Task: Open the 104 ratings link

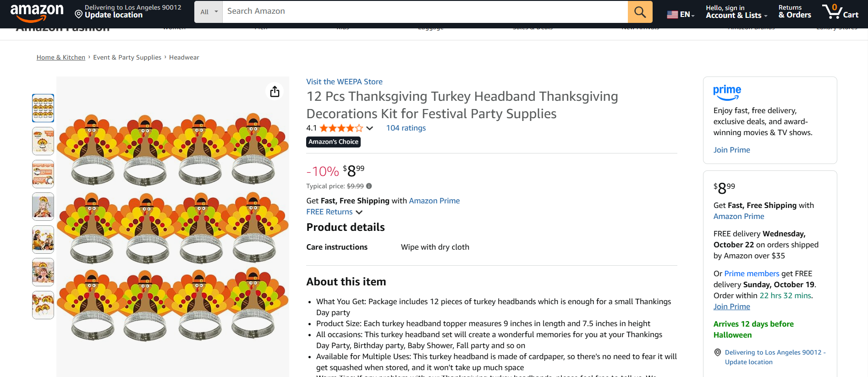Action: (406, 128)
